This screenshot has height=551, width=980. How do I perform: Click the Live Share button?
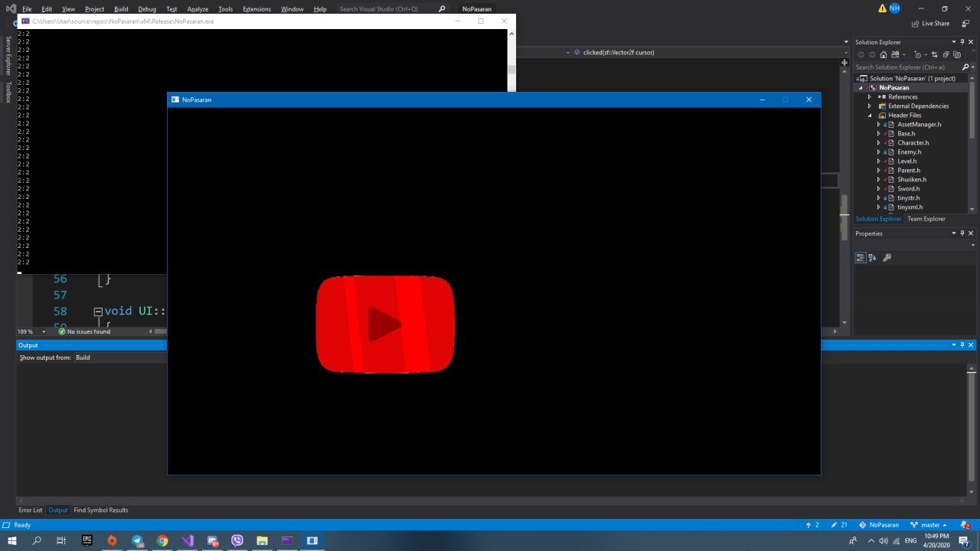(x=931, y=24)
